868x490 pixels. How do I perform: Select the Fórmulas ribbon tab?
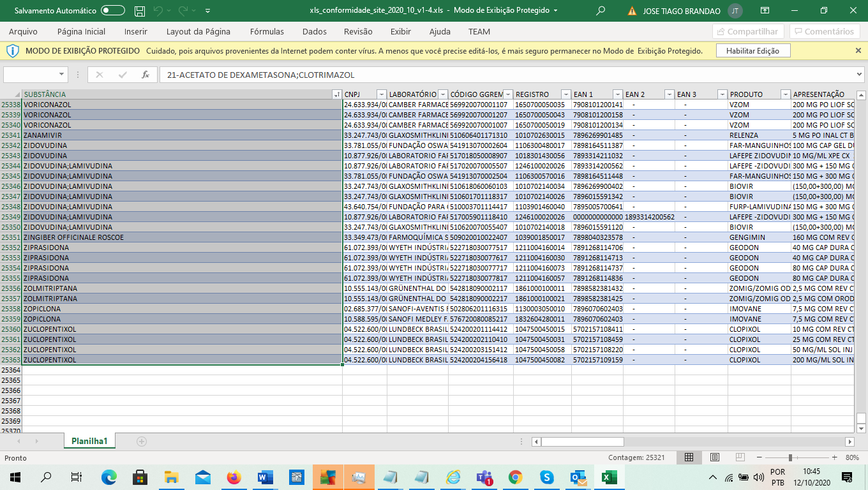click(267, 31)
